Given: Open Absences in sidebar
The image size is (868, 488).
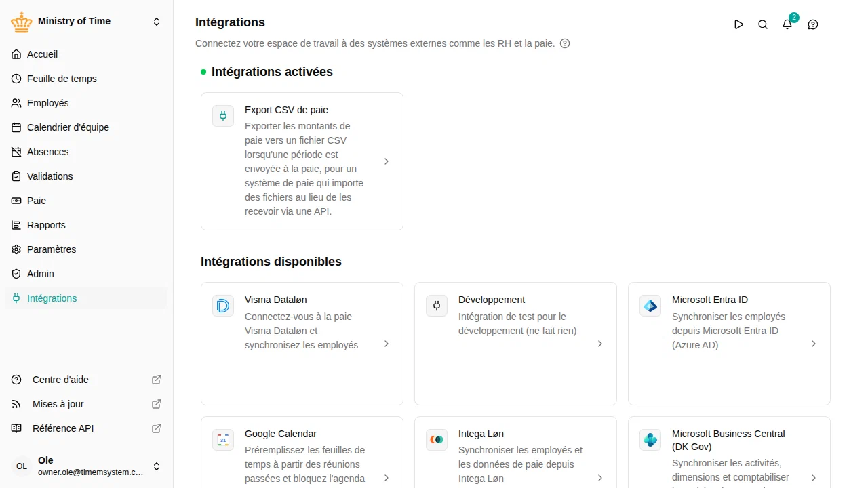Looking at the screenshot, I should coord(86,152).
